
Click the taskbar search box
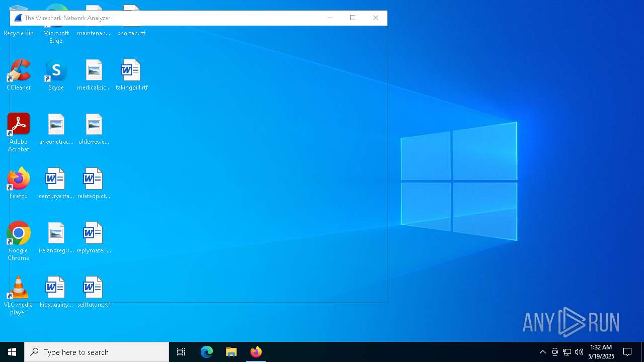pyautogui.click(x=97, y=352)
